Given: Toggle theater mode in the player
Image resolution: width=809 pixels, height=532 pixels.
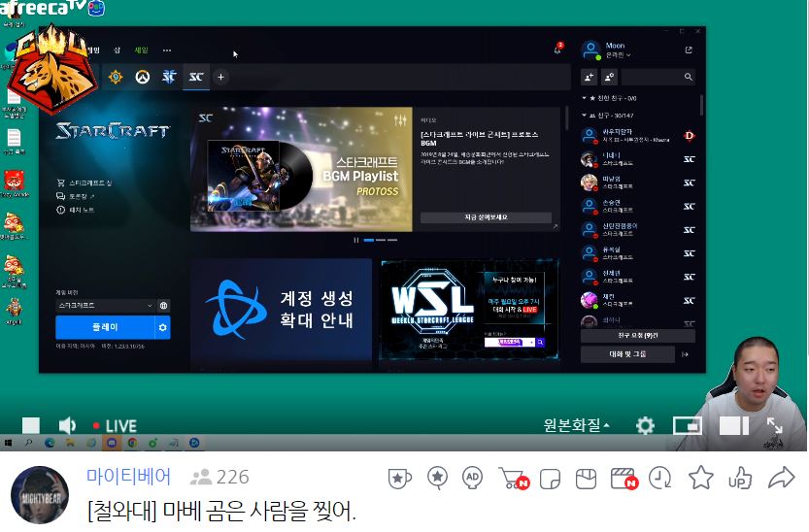Looking at the screenshot, I should pyautogui.click(x=733, y=426).
